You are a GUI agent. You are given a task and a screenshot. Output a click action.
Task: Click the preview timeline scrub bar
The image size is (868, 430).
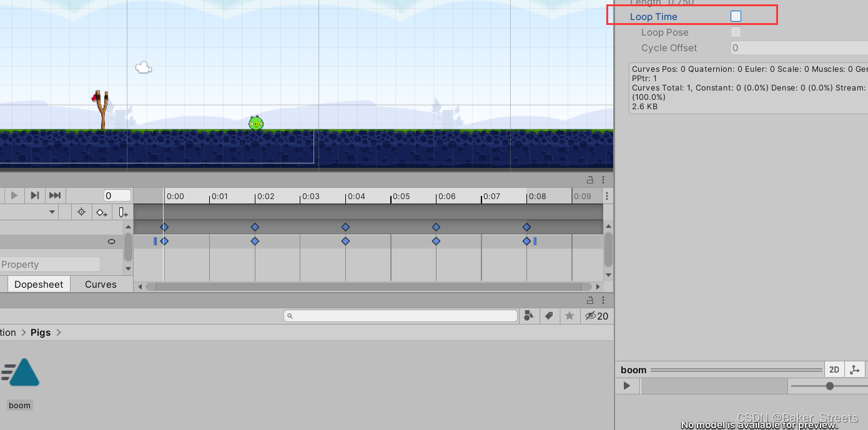click(x=714, y=386)
